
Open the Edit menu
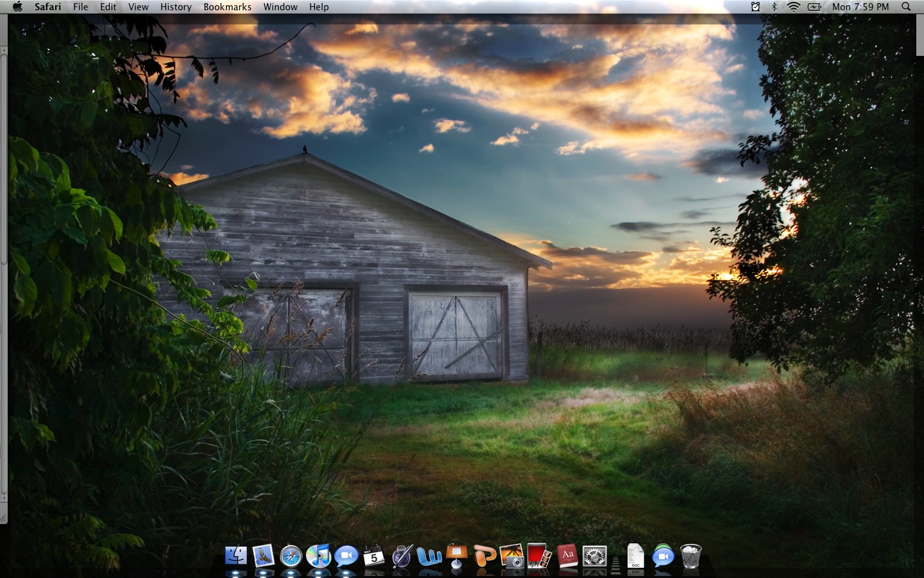[108, 6]
